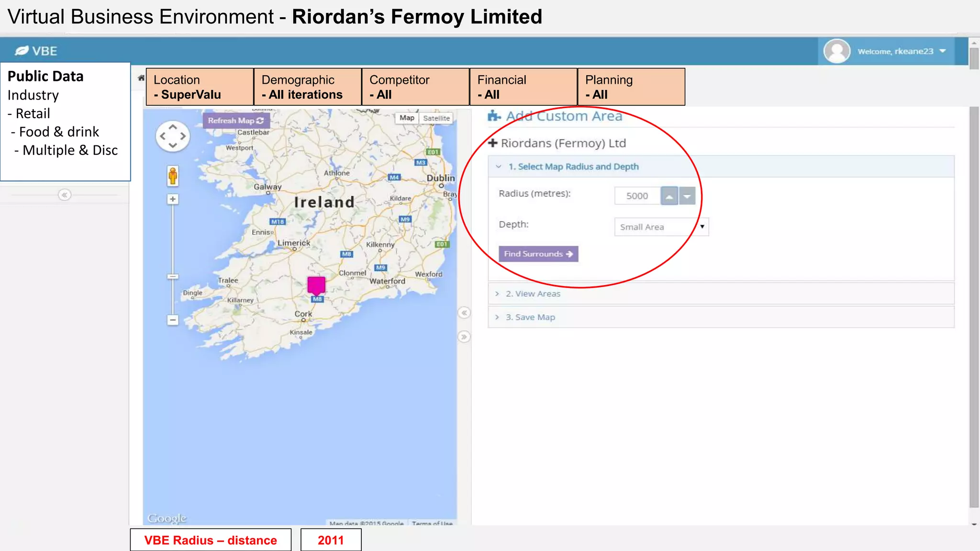
Task: Increase radius with the up arrow
Action: click(x=669, y=196)
